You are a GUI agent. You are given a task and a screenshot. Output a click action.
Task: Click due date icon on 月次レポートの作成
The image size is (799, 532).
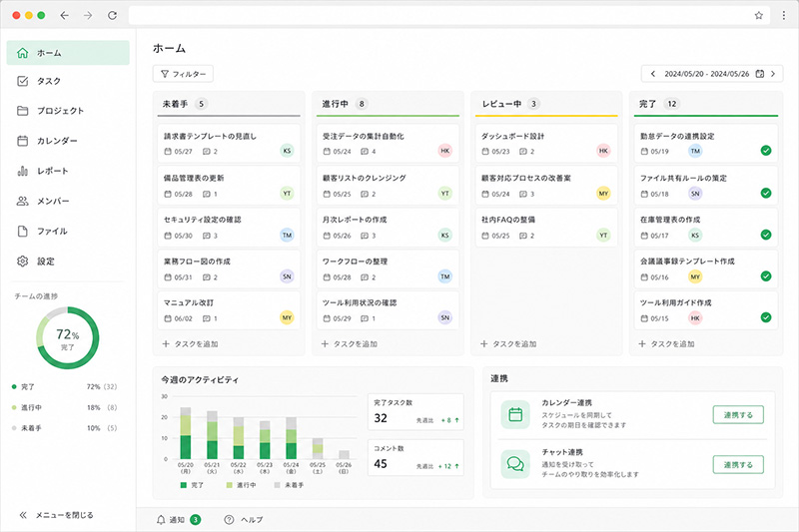tap(327, 236)
